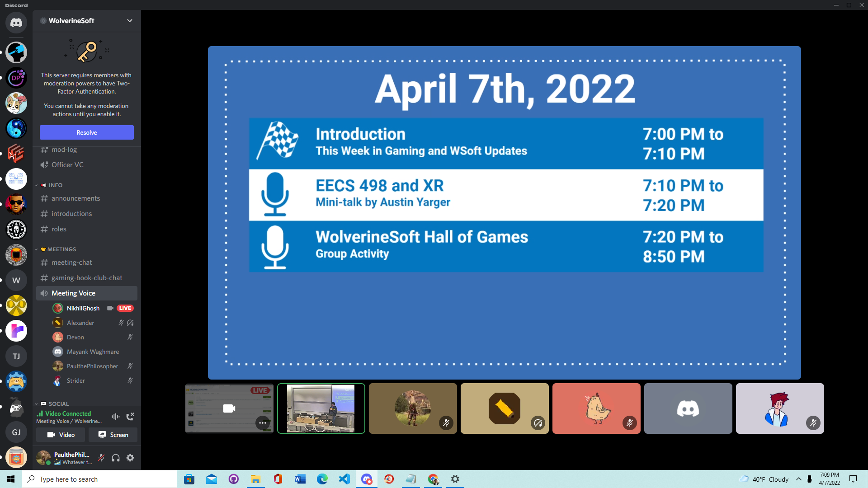Screen dimensions: 868x488
Task: Click the Video Connected status text
Action: (68, 413)
